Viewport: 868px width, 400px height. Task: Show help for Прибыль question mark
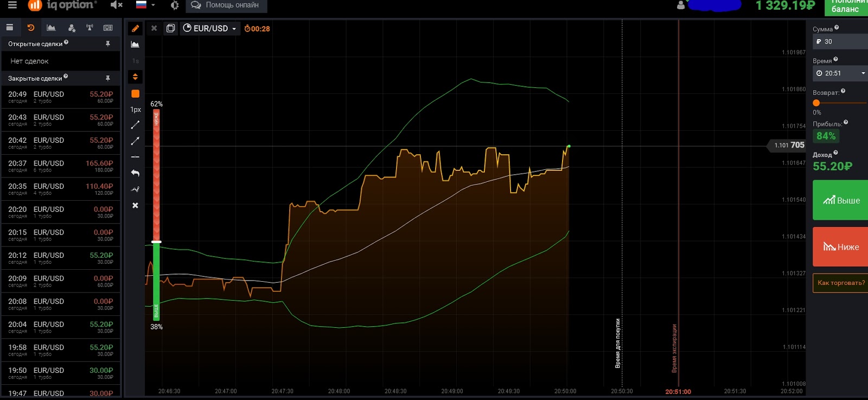pos(846,122)
